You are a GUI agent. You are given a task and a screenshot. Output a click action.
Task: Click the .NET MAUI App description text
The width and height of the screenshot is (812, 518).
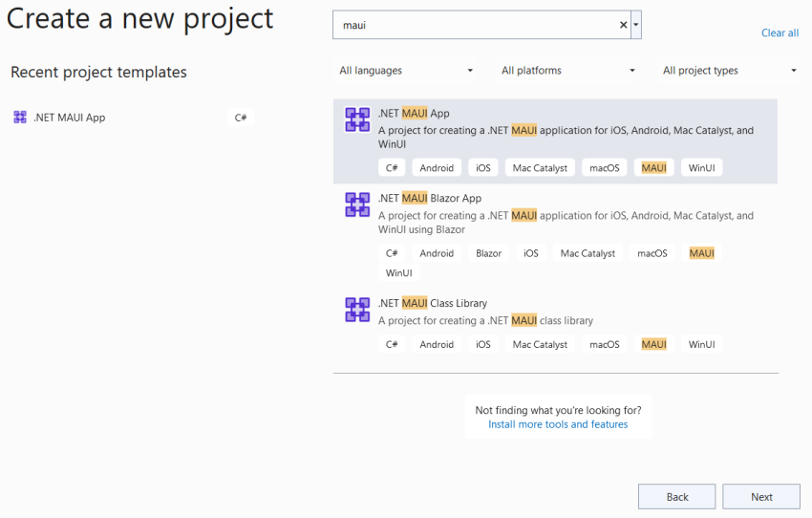566,138
